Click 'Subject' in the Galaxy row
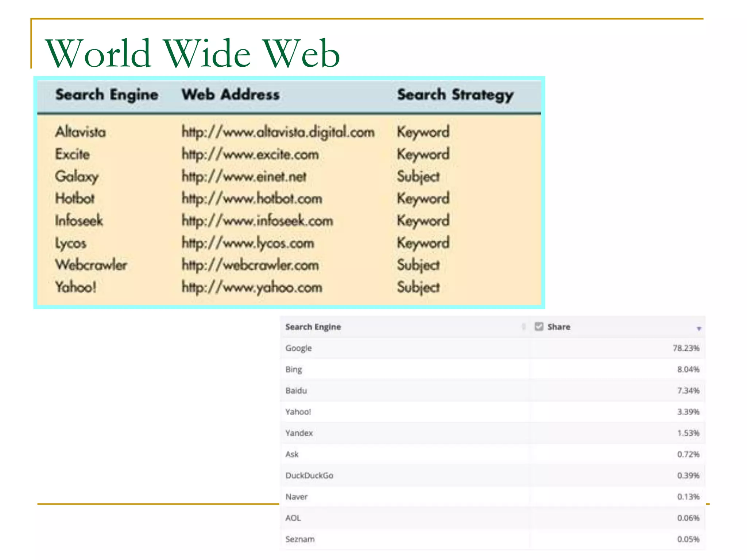Screen dimensions: 747x560 418,177
